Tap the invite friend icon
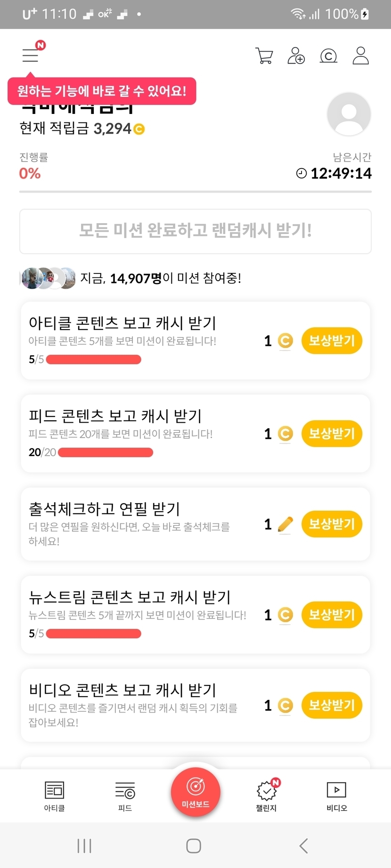 pos(296,56)
